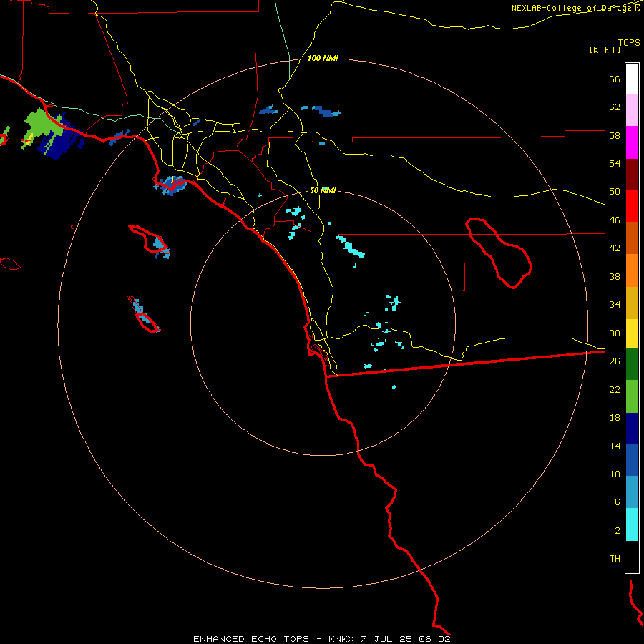Click legend value 66
644x644 pixels.
pyautogui.click(x=615, y=79)
